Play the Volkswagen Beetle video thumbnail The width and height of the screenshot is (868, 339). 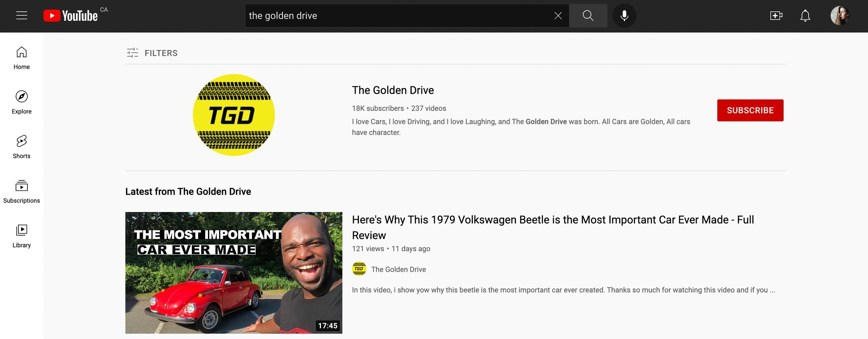click(234, 273)
